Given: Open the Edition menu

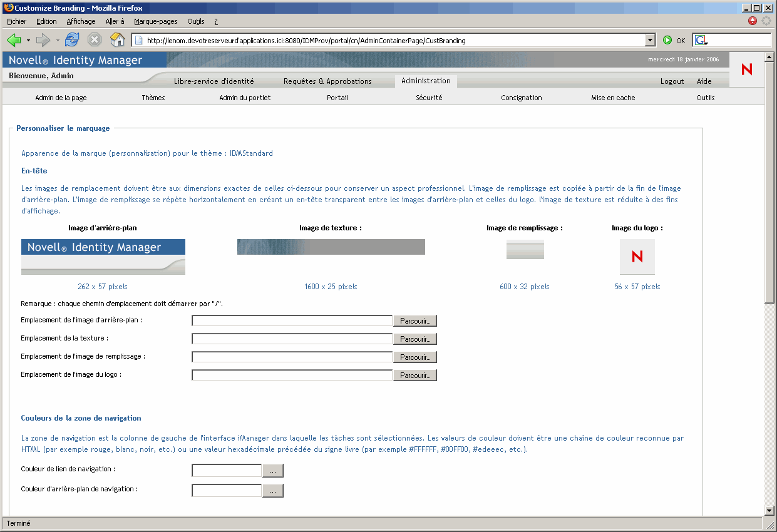Looking at the screenshot, I should (47, 21).
